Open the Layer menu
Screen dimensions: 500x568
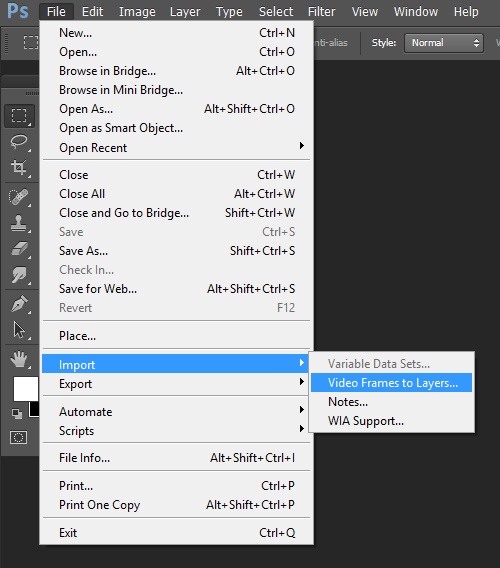[185, 12]
